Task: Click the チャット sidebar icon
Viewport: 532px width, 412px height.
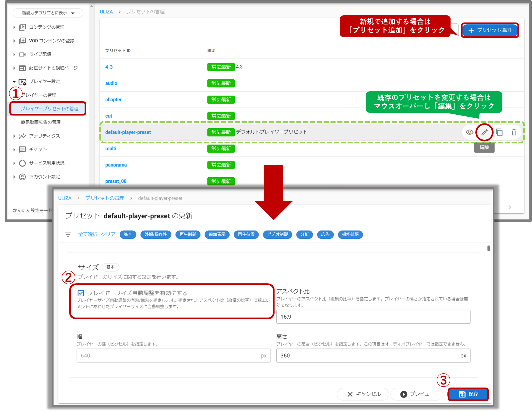Action: click(22, 150)
